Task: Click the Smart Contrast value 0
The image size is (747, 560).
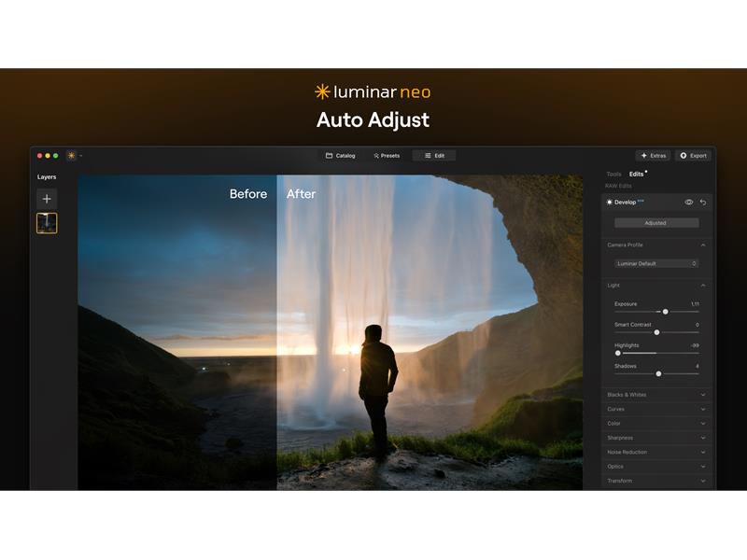Action: click(697, 325)
